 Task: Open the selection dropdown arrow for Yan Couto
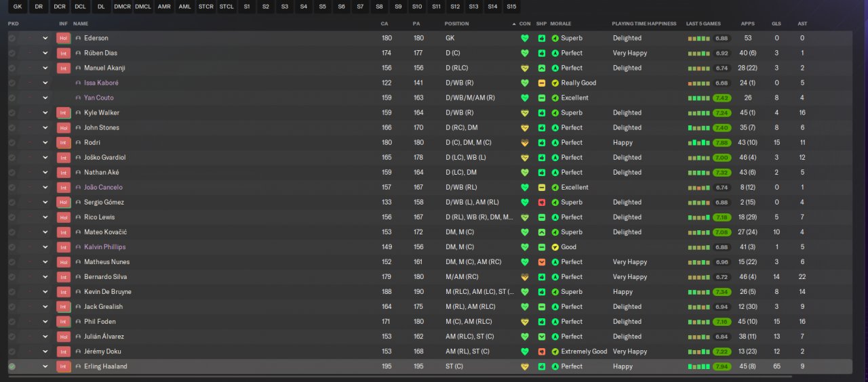45,98
